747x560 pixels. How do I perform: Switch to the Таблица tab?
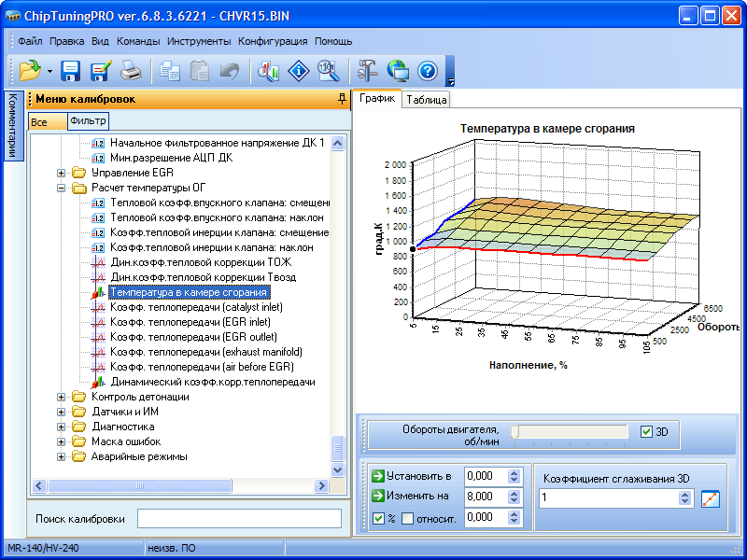pos(427,100)
